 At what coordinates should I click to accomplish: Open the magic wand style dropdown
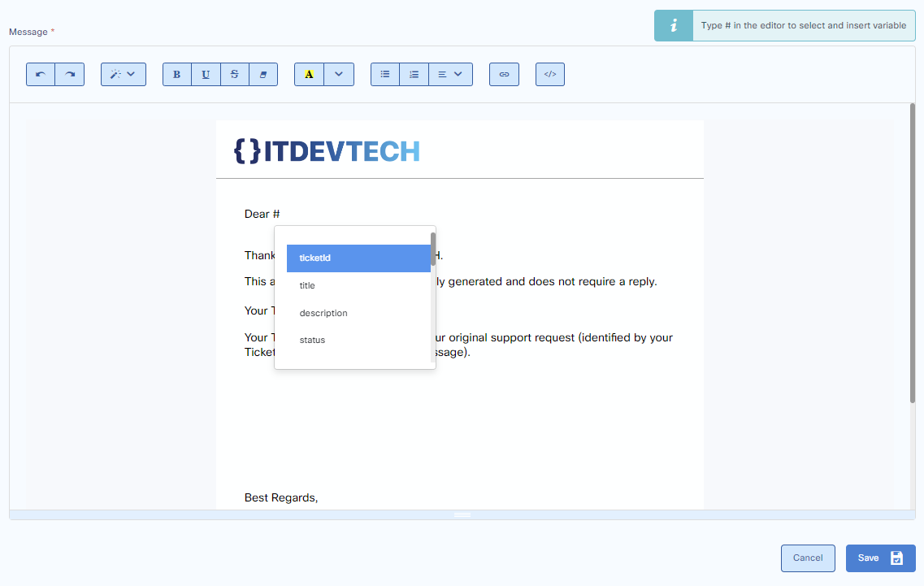pos(124,74)
